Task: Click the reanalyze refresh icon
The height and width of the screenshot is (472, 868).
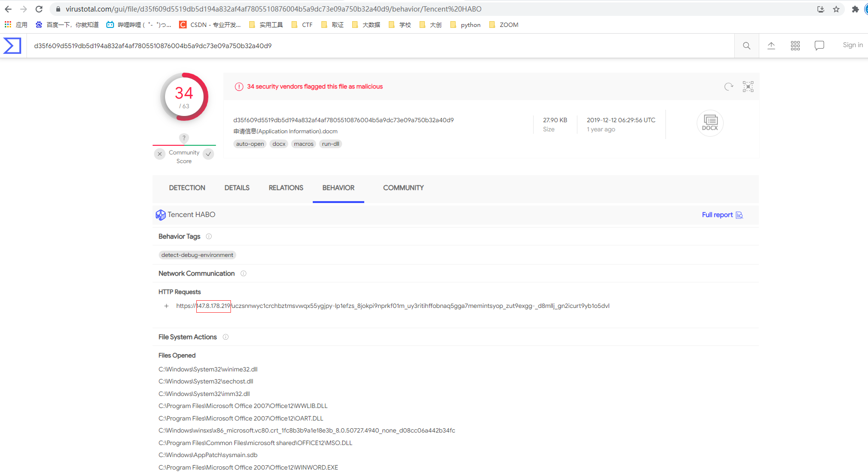Action: coord(729,87)
